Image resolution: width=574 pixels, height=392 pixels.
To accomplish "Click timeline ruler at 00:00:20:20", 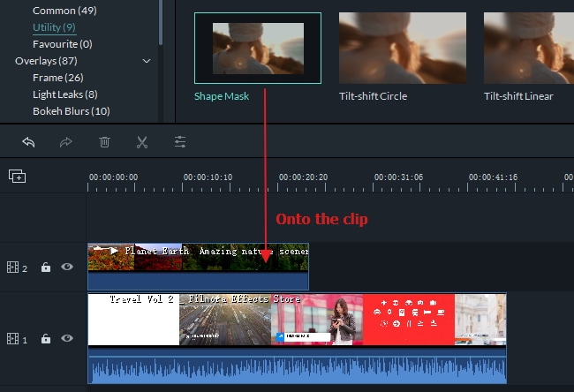I will point(303,177).
